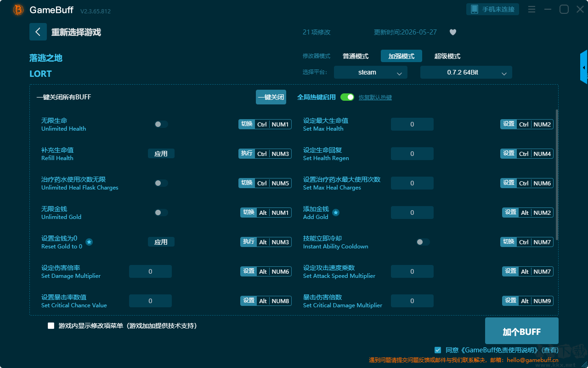The height and width of the screenshot is (368, 588).
Task: Click the 一键关闭 button
Action: [x=271, y=97]
